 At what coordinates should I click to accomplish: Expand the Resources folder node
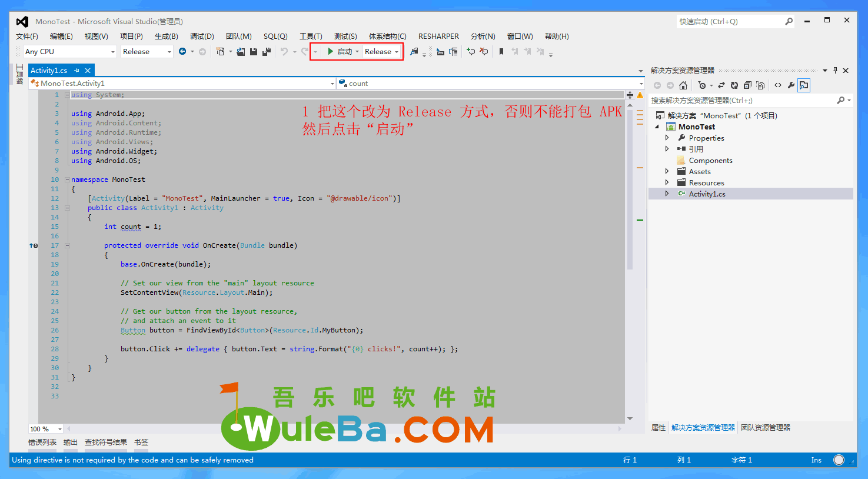click(x=667, y=182)
